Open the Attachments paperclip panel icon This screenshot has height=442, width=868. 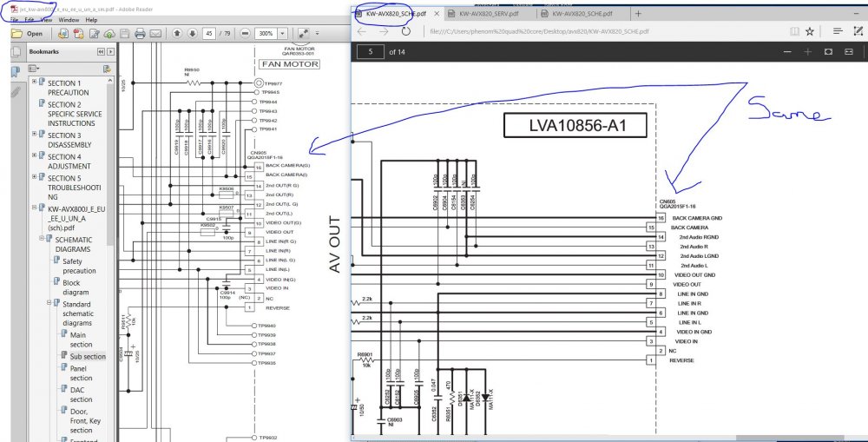(x=16, y=90)
